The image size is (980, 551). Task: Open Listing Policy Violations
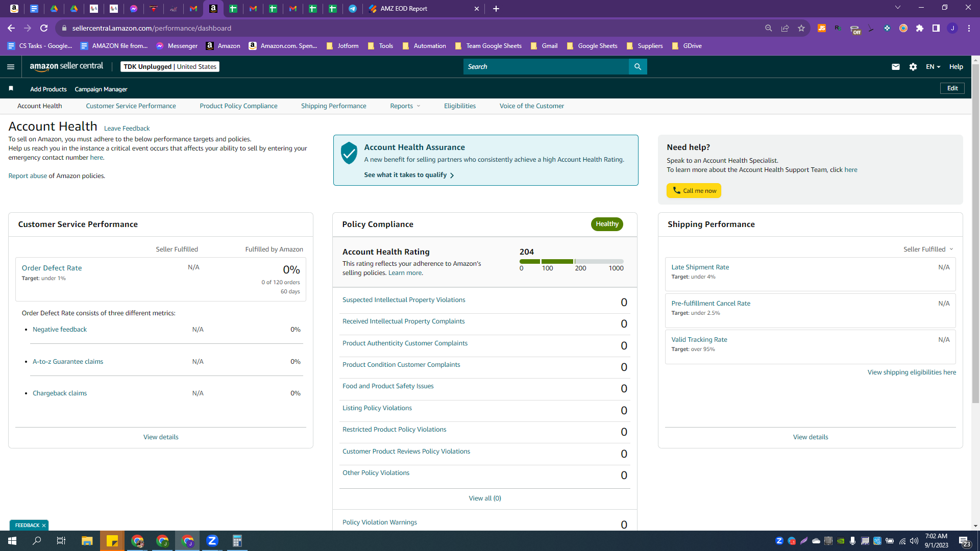click(x=377, y=408)
